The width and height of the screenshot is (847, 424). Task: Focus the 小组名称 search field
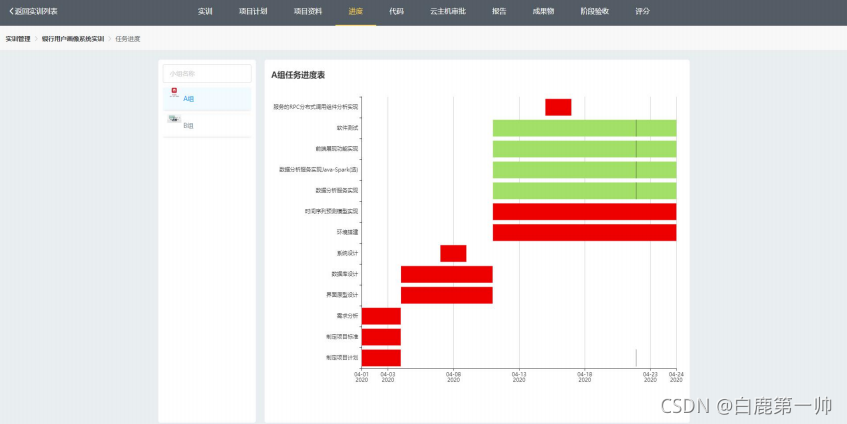pyautogui.click(x=207, y=73)
